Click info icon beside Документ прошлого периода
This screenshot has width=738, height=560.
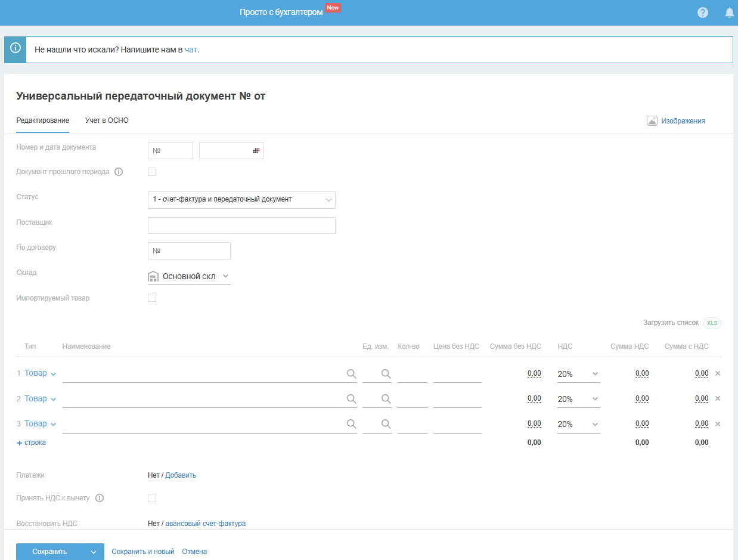click(119, 172)
